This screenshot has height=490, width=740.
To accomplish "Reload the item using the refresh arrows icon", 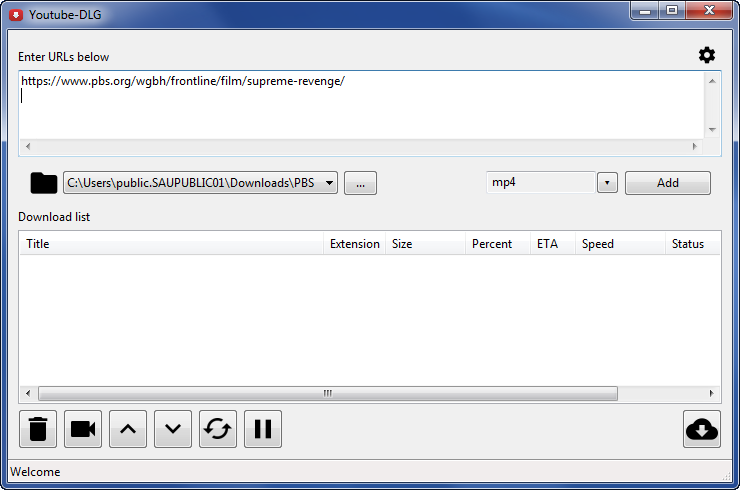I will pos(218,429).
